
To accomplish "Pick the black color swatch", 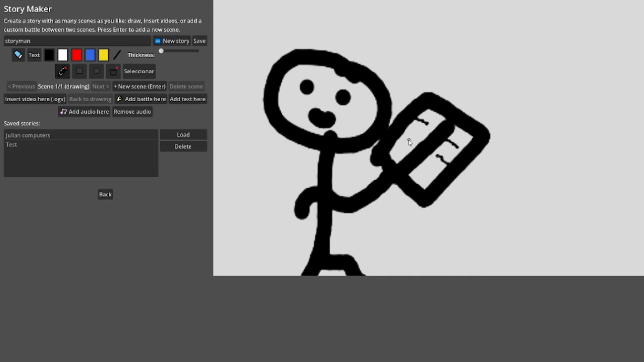I will 49,55.
